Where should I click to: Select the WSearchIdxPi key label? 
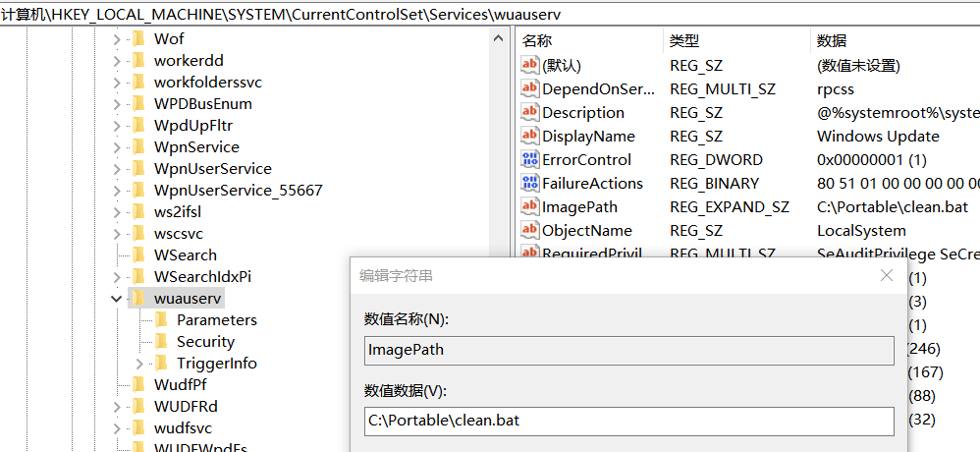point(202,277)
